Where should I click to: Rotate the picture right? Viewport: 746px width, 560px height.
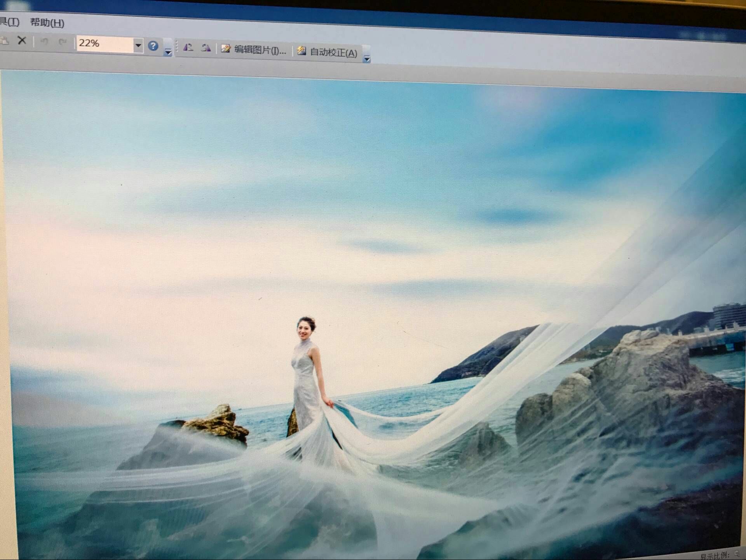[x=206, y=48]
